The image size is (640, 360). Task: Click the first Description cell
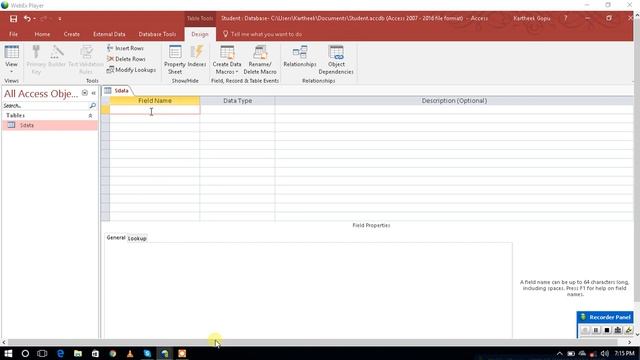click(454, 110)
